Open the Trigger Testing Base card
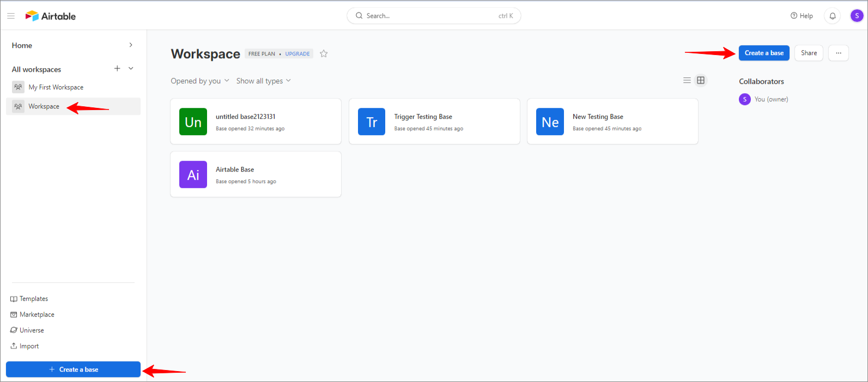The image size is (868, 382). click(434, 122)
